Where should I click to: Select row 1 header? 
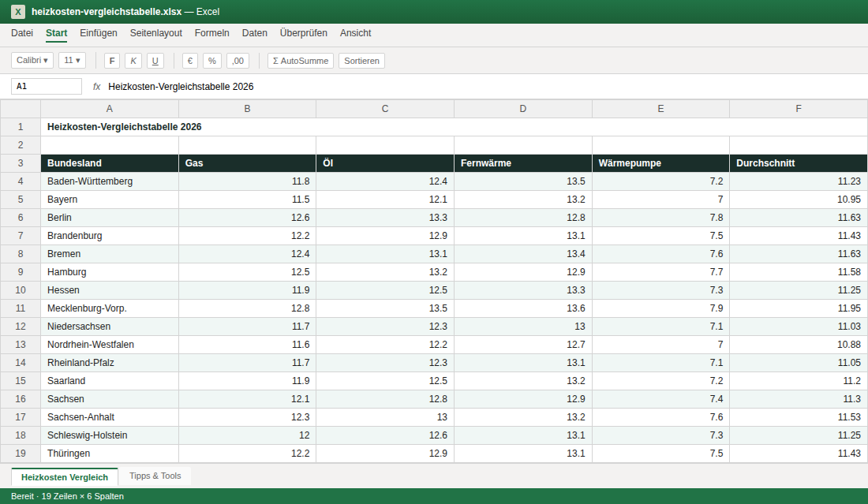21,127
